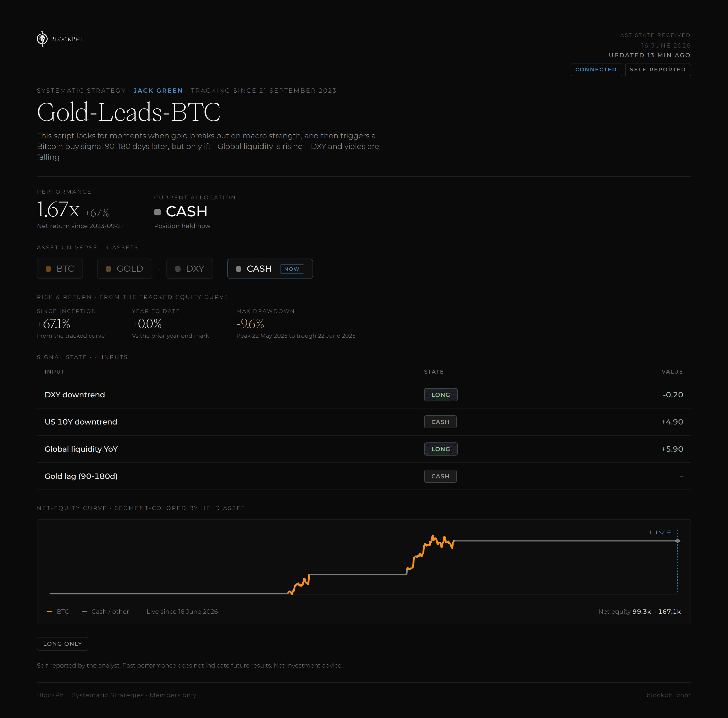Click the peak-to-trough drawdown dates text
This screenshot has width=728, height=718.
(296, 336)
